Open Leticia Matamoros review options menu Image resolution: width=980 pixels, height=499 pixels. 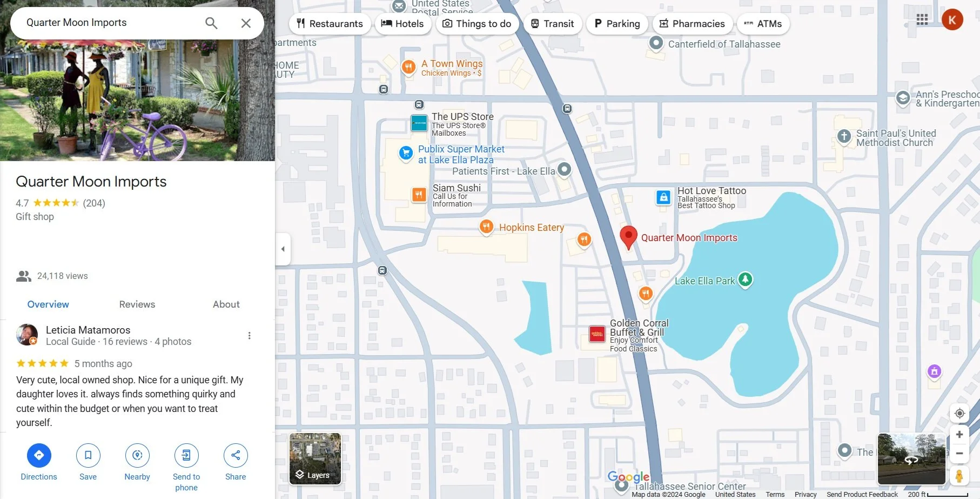(x=249, y=336)
